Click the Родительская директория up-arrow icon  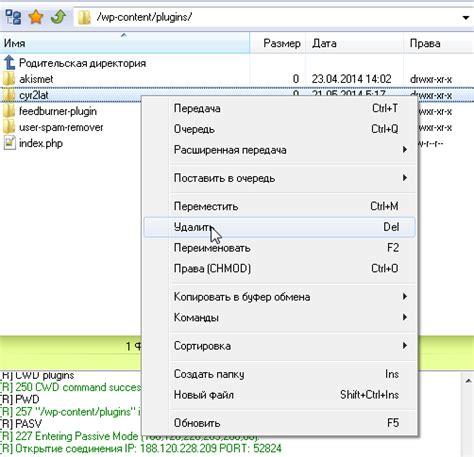pyautogui.click(x=9, y=63)
